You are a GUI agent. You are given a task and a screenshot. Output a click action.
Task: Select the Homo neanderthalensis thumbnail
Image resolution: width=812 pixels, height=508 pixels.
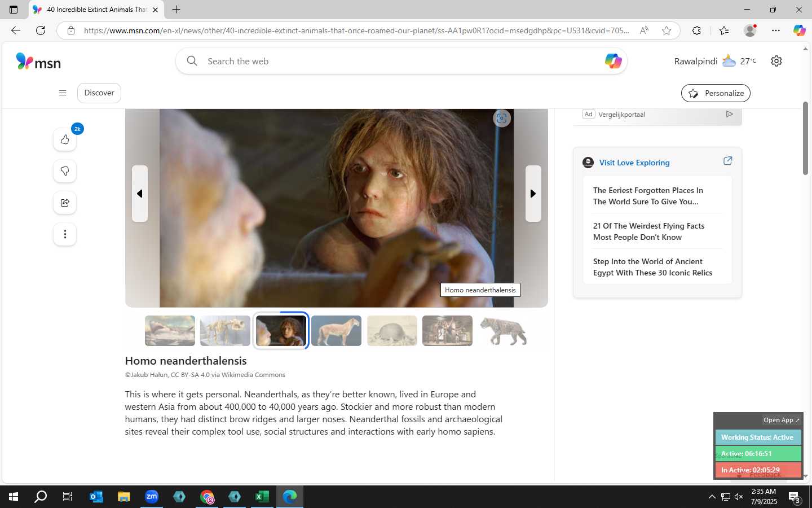point(281,331)
